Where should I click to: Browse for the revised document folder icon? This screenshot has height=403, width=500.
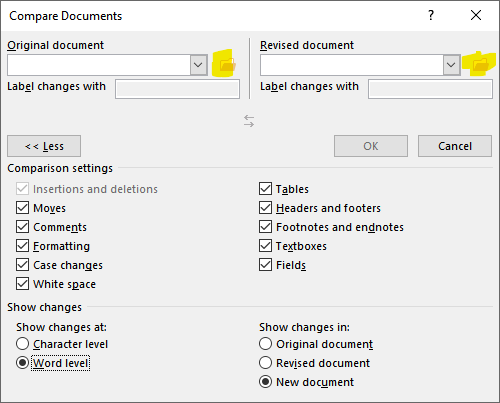(x=481, y=64)
